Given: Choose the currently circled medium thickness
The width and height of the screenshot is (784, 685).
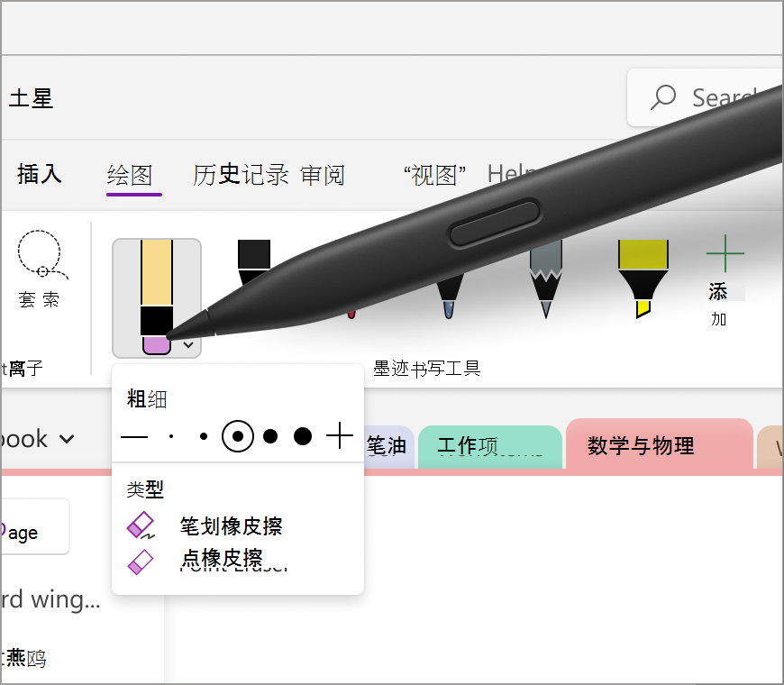Looking at the screenshot, I should [238, 436].
